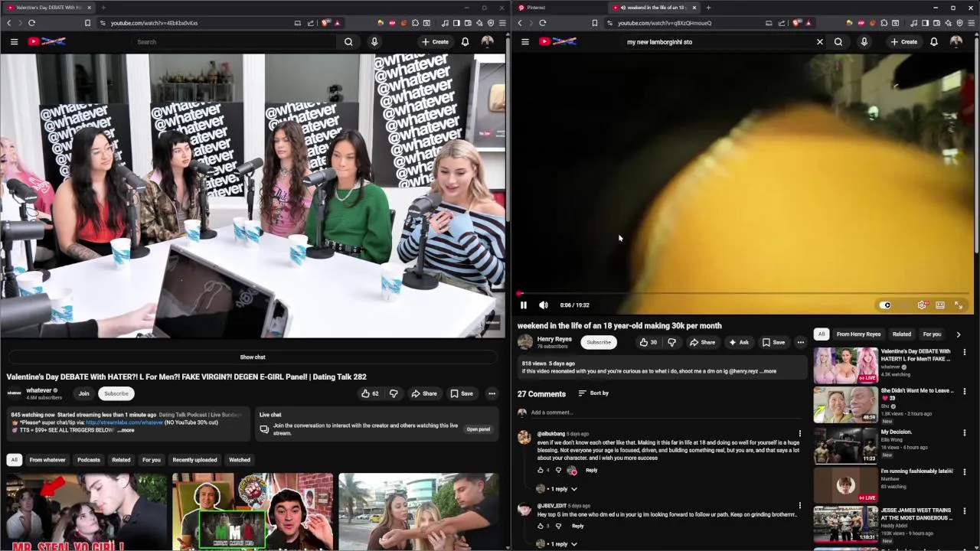Select 'From Henry Reyes' chip

point(858,334)
